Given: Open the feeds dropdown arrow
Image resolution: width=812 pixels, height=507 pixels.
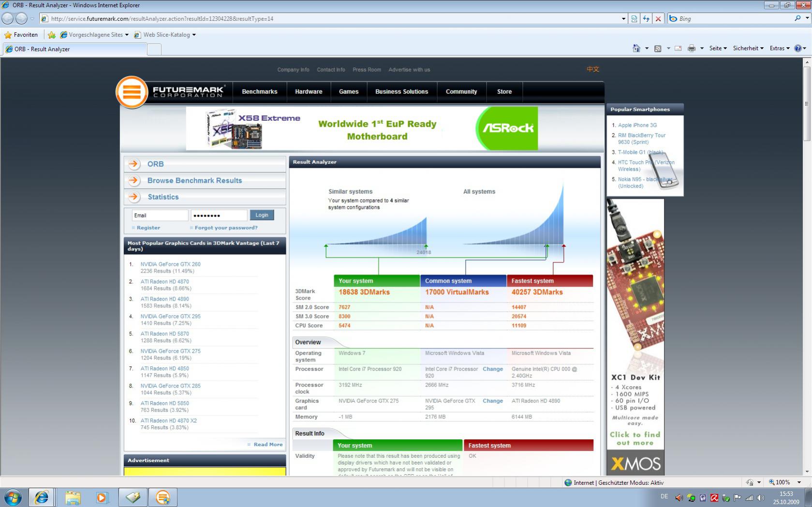Looking at the screenshot, I should tap(668, 48).
